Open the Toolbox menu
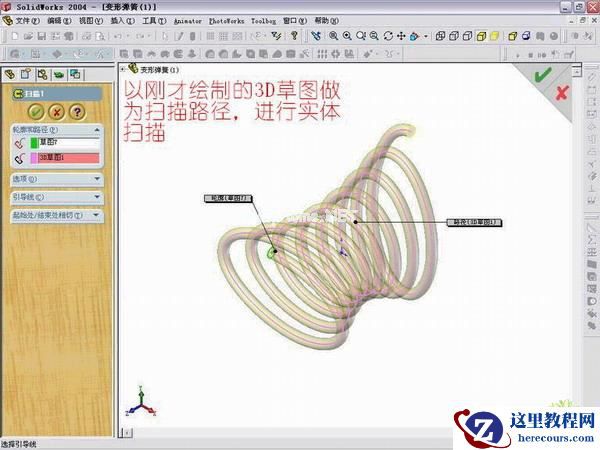 coord(263,21)
